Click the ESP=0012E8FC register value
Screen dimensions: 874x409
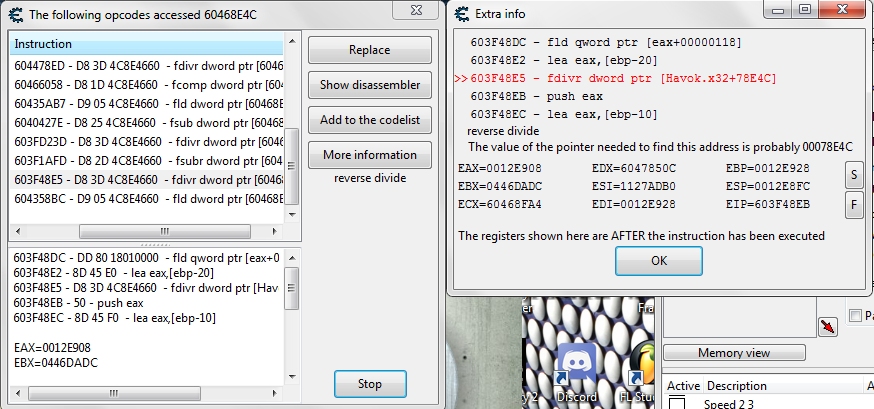768,186
